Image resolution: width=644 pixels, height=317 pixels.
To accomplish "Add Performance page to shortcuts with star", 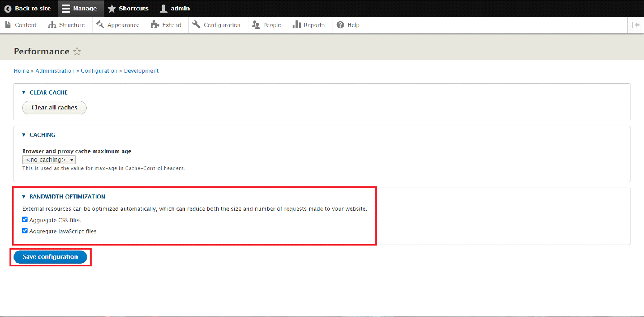I will coord(77,52).
